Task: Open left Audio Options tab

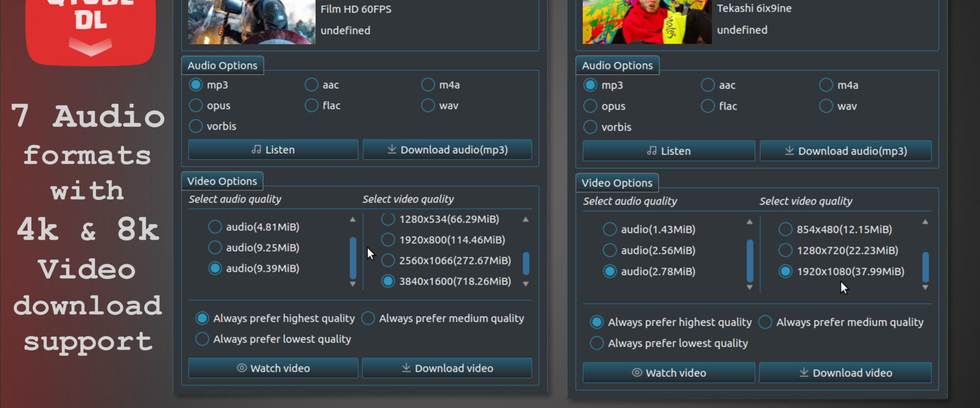Action: click(x=223, y=65)
